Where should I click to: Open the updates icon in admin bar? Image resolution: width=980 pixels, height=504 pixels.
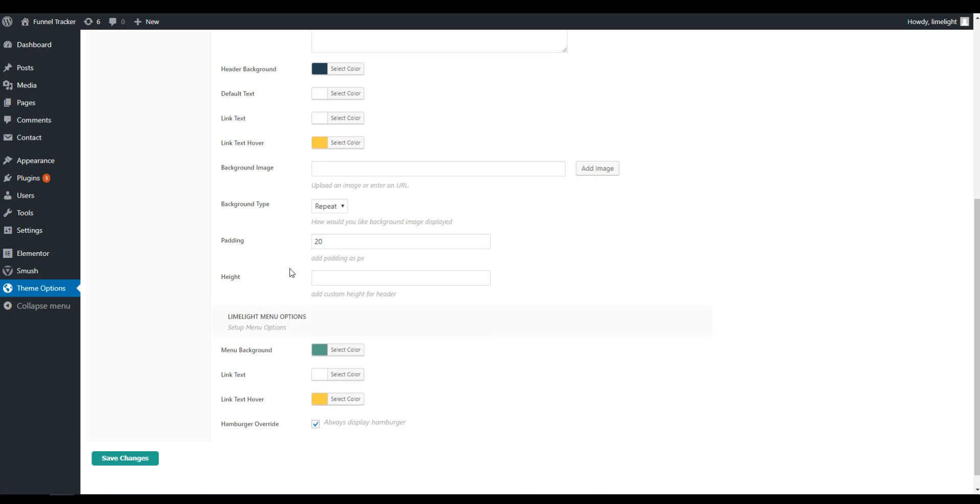[88, 21]
